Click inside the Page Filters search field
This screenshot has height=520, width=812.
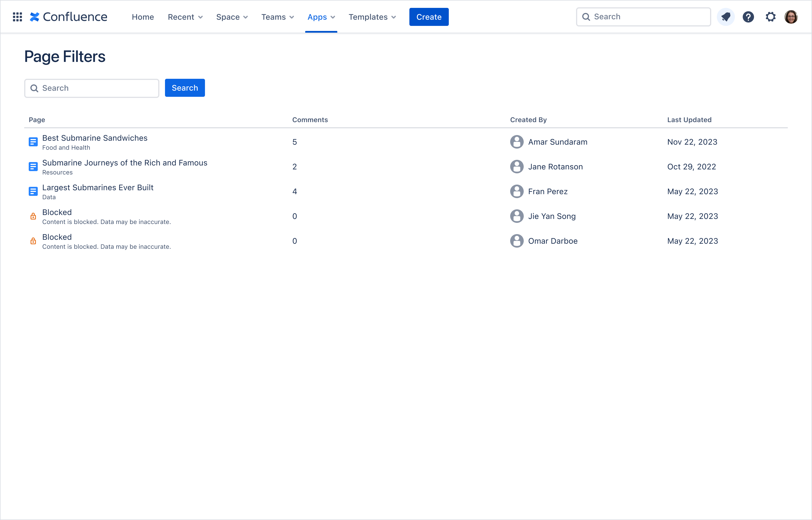92,88
